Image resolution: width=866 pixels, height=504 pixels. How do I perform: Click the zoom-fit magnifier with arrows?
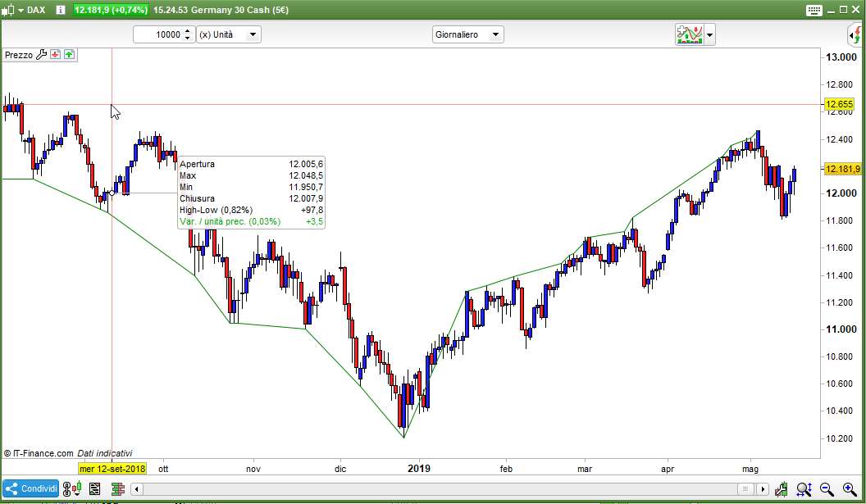point(804,488)
